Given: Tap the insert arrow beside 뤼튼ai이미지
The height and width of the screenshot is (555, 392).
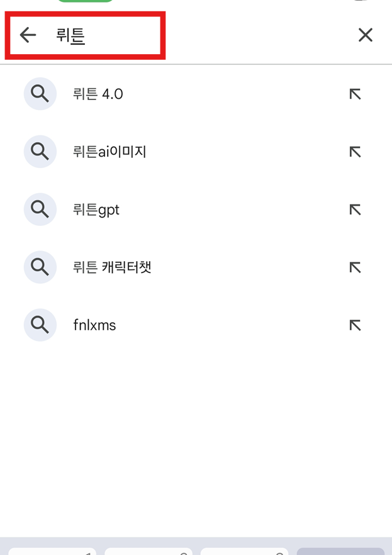Looking at the screenshot, I should [x=355, y=151].
